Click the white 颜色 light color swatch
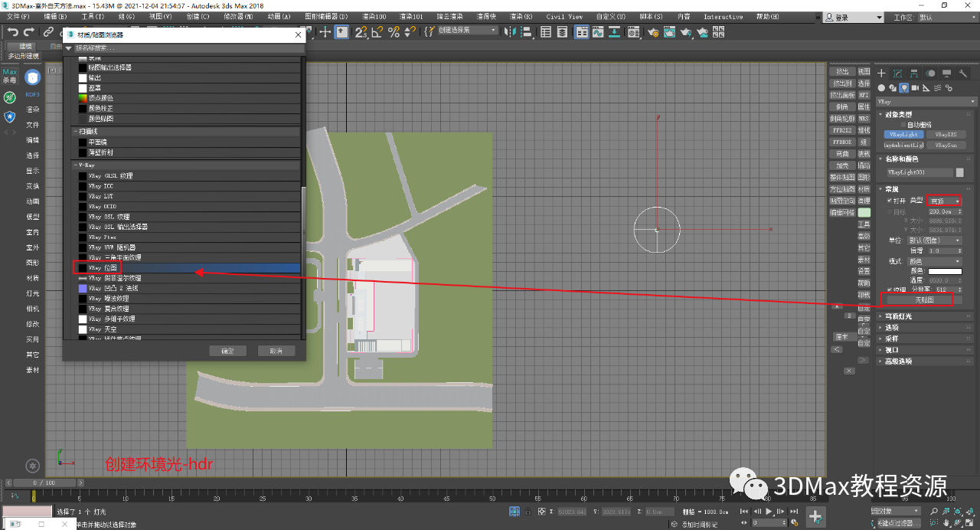The height and width of the screenshot is (530, 980). coord(945,271)
